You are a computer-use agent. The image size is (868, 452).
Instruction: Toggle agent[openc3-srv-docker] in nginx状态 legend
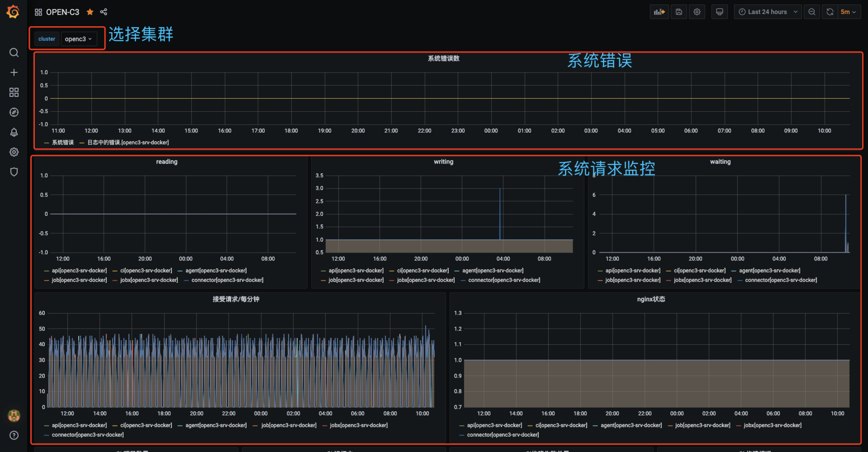tap(631, 425)
